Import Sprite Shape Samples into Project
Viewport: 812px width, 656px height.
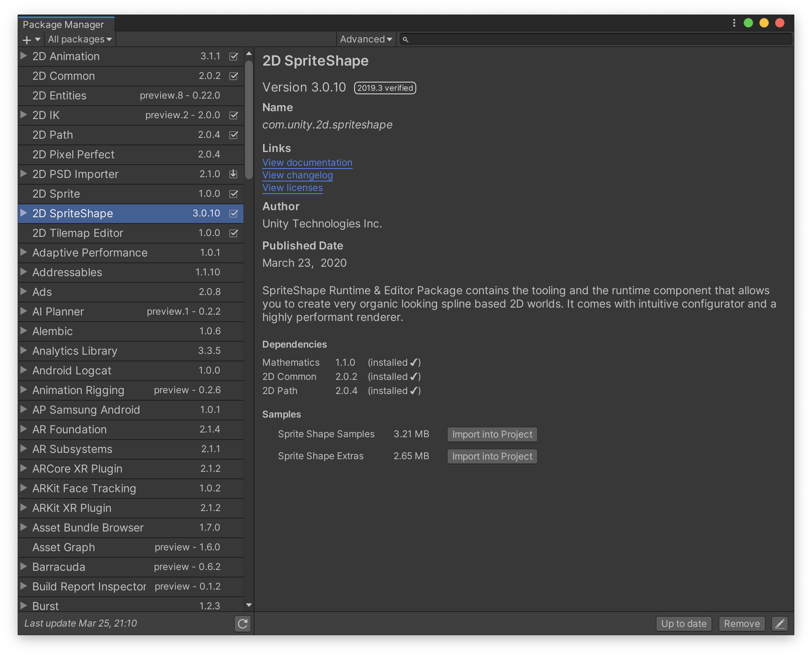(492, 434)
